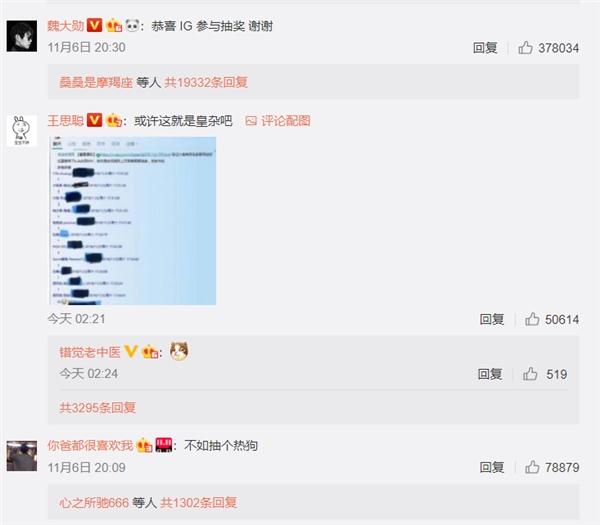This screenshot has height=525, width=600.
Task: Expand 共19332条回复 replies
Action: [x=206, y=82]
